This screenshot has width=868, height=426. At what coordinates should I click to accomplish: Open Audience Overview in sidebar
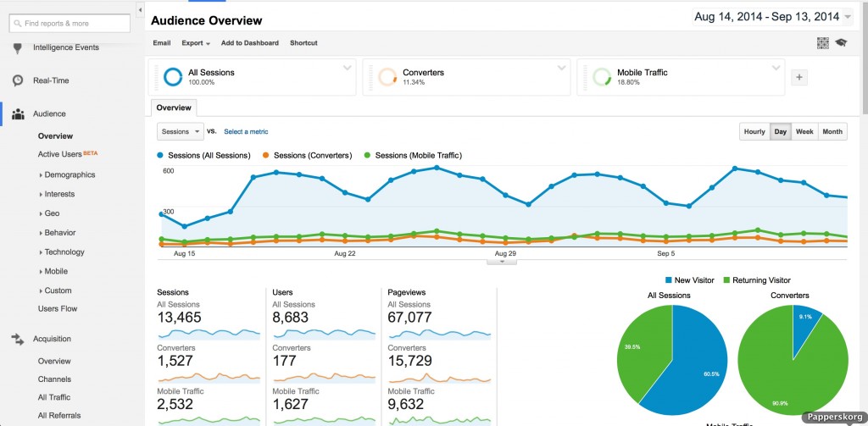coord(55,136)
